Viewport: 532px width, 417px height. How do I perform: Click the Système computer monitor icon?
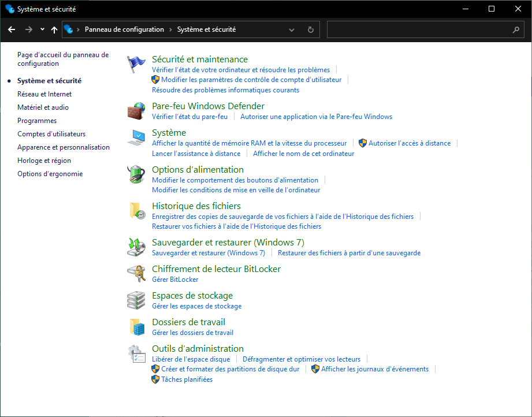(136, 137)
